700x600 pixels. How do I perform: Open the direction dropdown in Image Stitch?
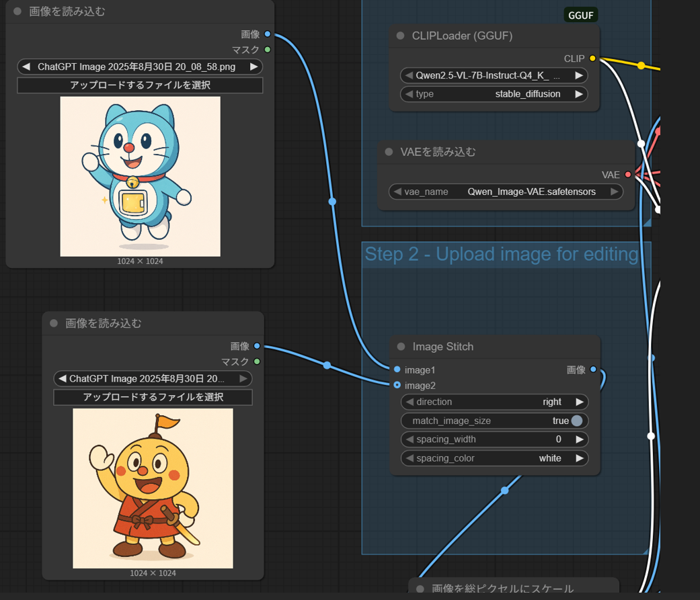click(x=494, y=402)
